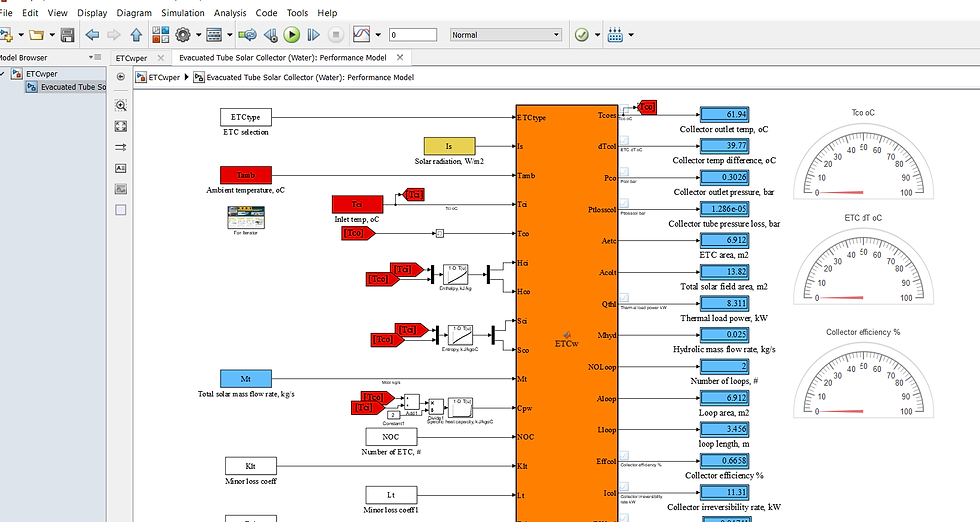980x522 pixels.
Task: Insert an image from palette
Action: coord(121,189)
